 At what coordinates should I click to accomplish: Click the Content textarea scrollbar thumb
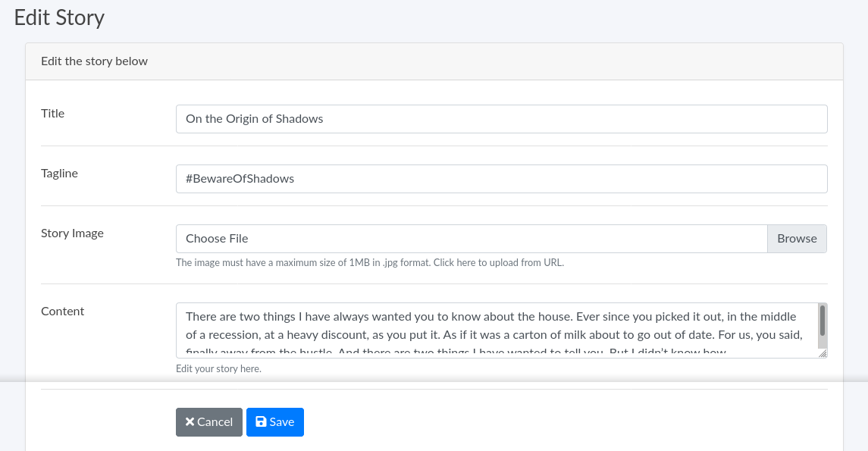823,321
